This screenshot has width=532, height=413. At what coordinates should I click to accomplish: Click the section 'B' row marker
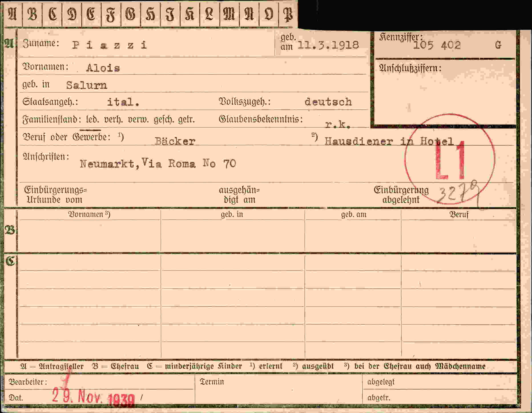[10, 230]
